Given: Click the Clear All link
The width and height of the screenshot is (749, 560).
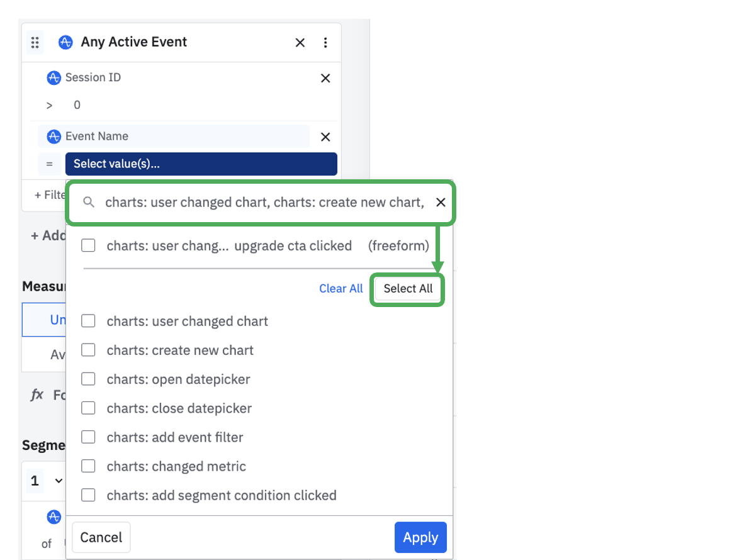Looking at the screenshot, I should point(341,288).
